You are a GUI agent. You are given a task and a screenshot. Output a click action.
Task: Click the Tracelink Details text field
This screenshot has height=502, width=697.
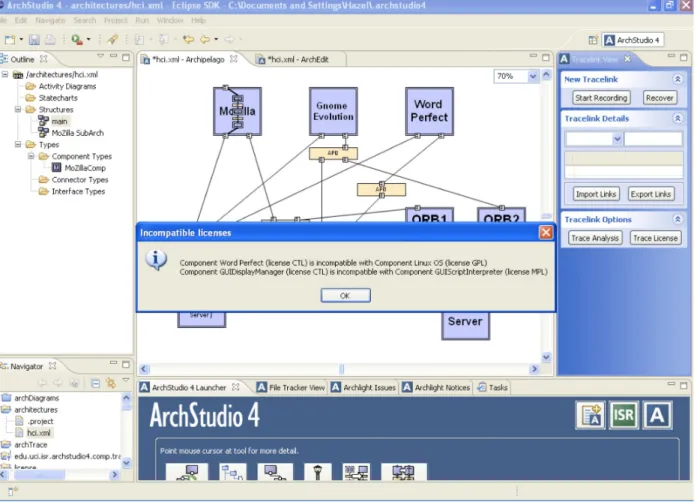[x=653, y=139]
